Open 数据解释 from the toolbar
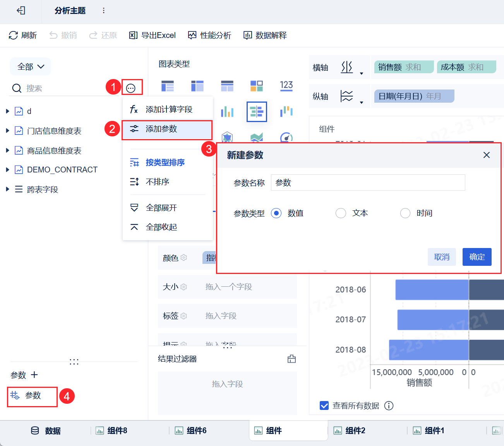Screen dimensions: 504x446 pos(265,35)
